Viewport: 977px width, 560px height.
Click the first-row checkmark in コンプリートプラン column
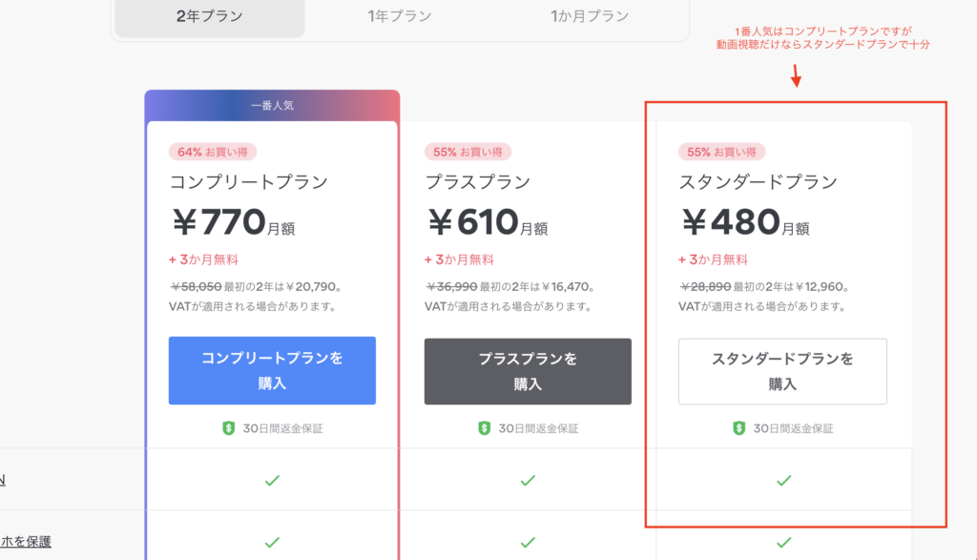tap(272, 480)
